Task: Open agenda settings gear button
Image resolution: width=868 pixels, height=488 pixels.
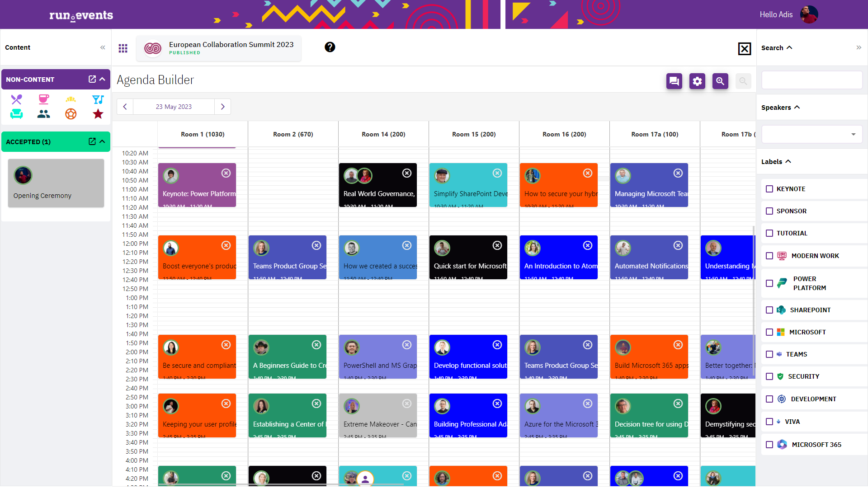Action: [697, 81]
